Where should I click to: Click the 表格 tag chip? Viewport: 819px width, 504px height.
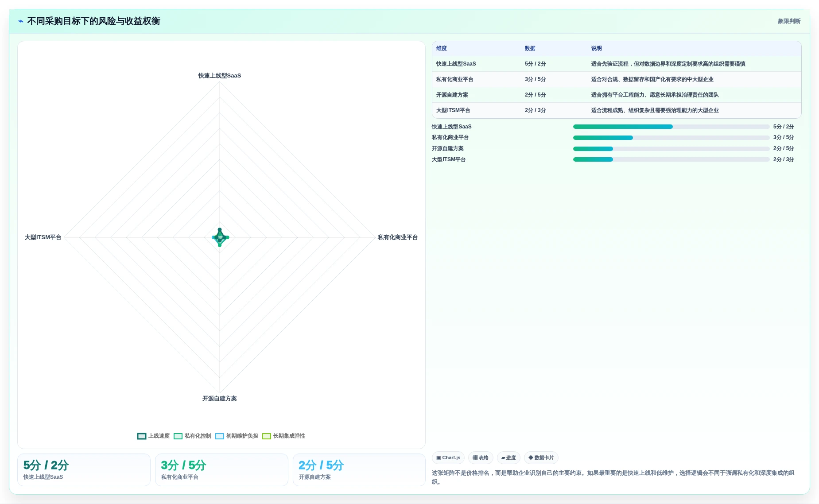[481, 458]
